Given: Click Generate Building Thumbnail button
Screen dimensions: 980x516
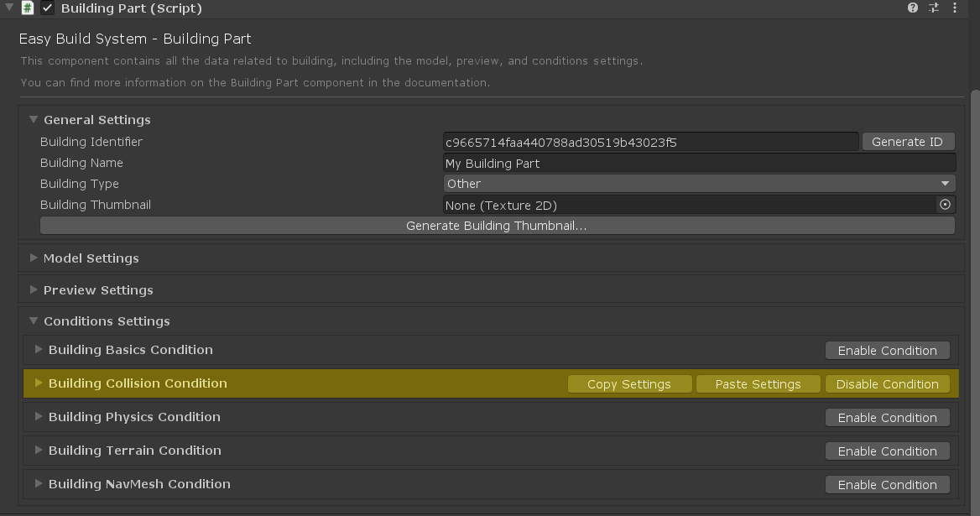Looking at the screenshot, I should [497, 226].
